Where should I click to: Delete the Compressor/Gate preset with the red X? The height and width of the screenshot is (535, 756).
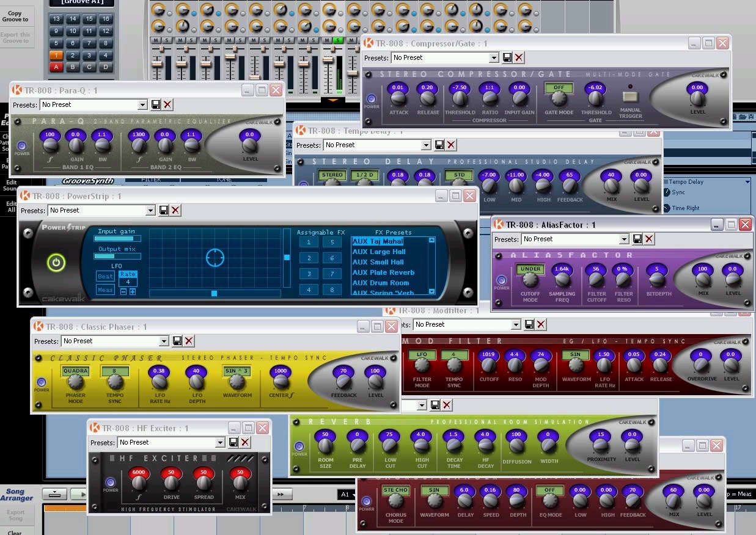519,57
